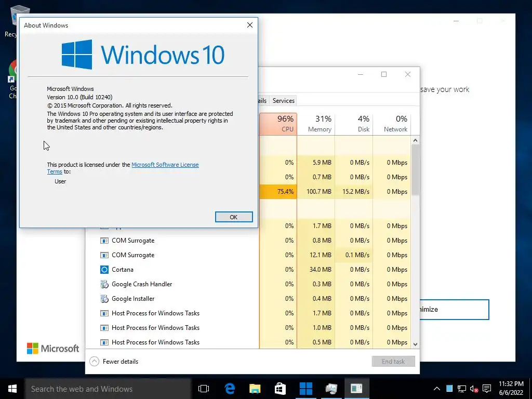Click the 75.4% CPU usage cell
The height and width of the screenshot is (399, 532).
[278, 192]
